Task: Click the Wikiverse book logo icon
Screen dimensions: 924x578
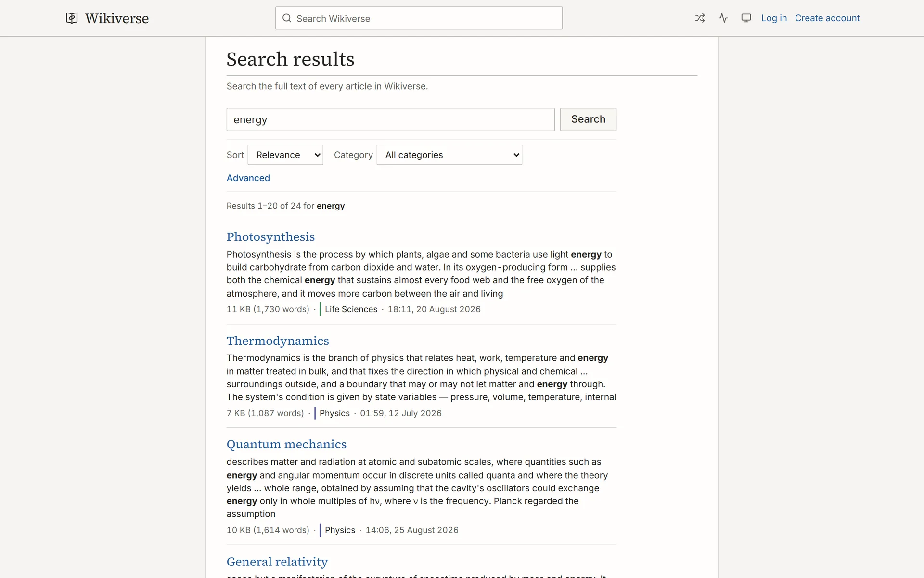Action: tap(72, 18)
